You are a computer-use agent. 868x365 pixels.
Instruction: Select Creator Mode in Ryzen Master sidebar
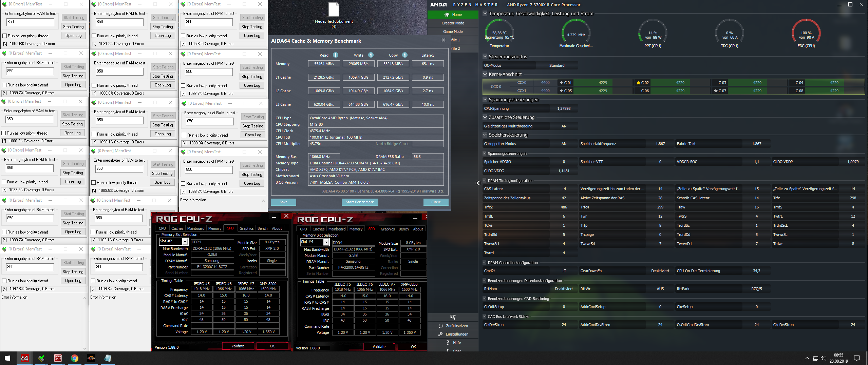pos(453,23)
